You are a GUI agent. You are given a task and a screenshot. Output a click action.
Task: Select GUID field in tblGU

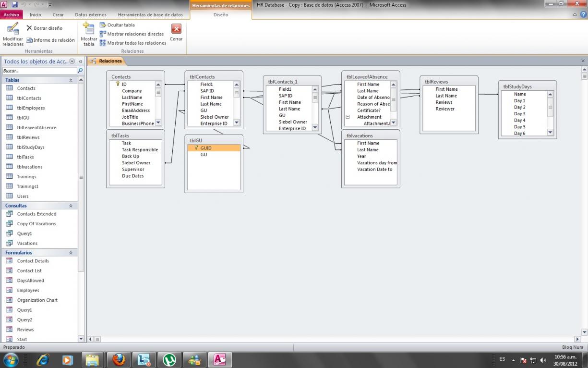pyautogui.click(x=214, y=148)
